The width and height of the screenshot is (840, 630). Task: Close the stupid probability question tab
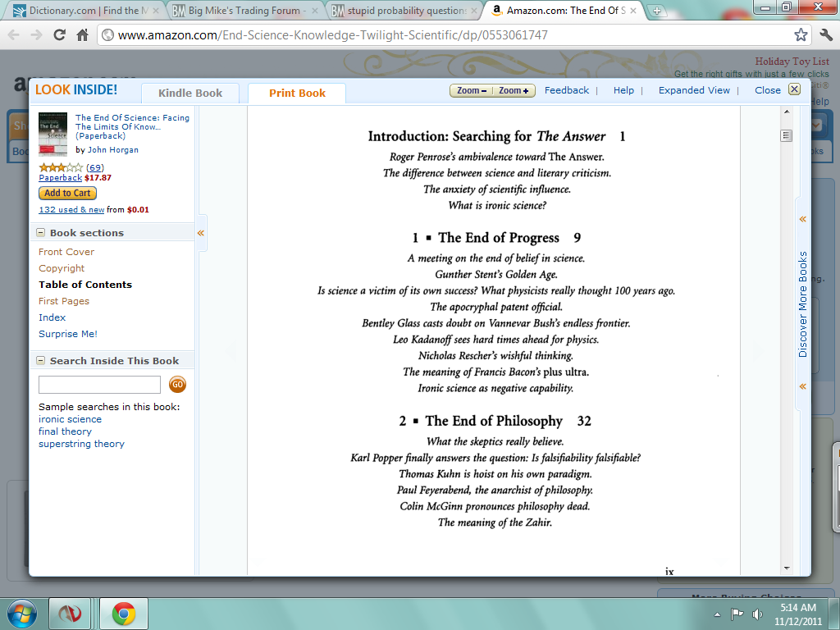[473, 10]
